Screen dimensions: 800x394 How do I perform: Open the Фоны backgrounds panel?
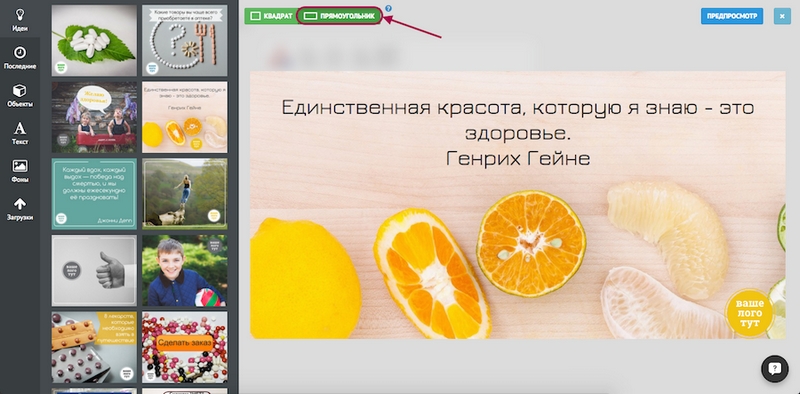click(19, 171)
